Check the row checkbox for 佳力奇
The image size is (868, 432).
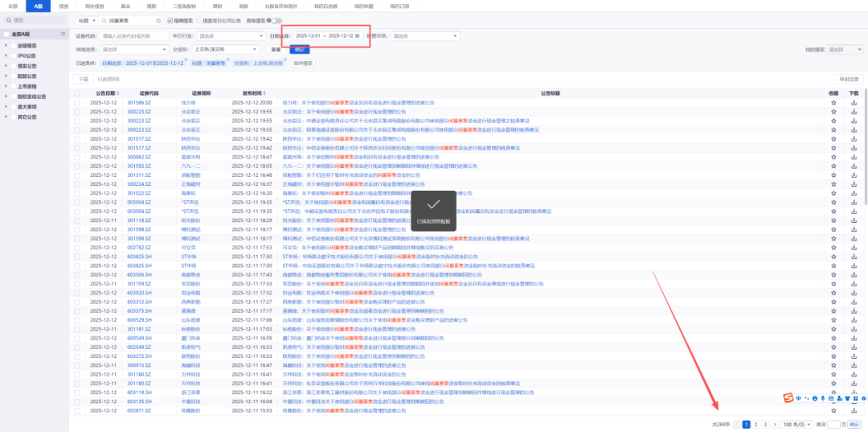(x=77, y=102)
